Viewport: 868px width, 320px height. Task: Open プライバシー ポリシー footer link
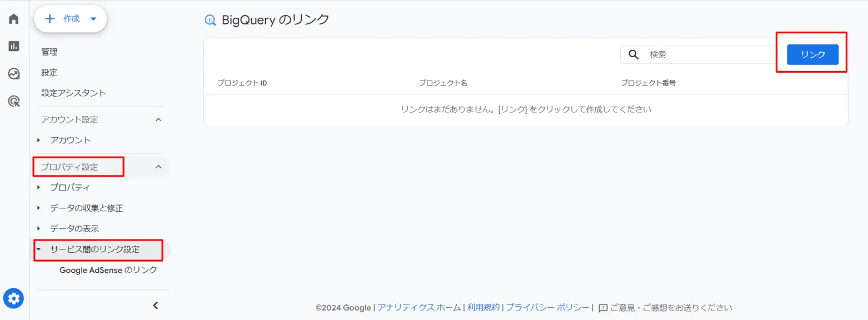(x=547, y=307)
